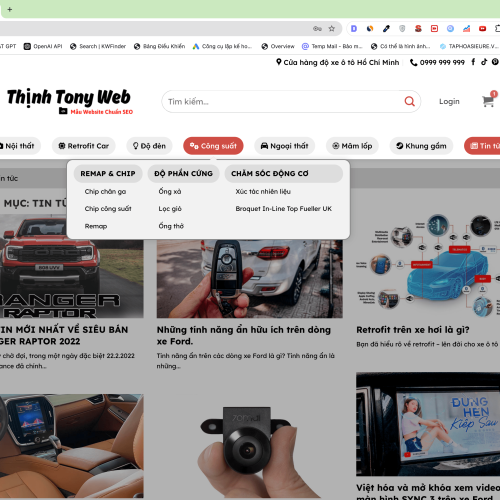This screenshot has width=500, height=500.
Task: Open the store's Facebook page icon
Action: 473,62
